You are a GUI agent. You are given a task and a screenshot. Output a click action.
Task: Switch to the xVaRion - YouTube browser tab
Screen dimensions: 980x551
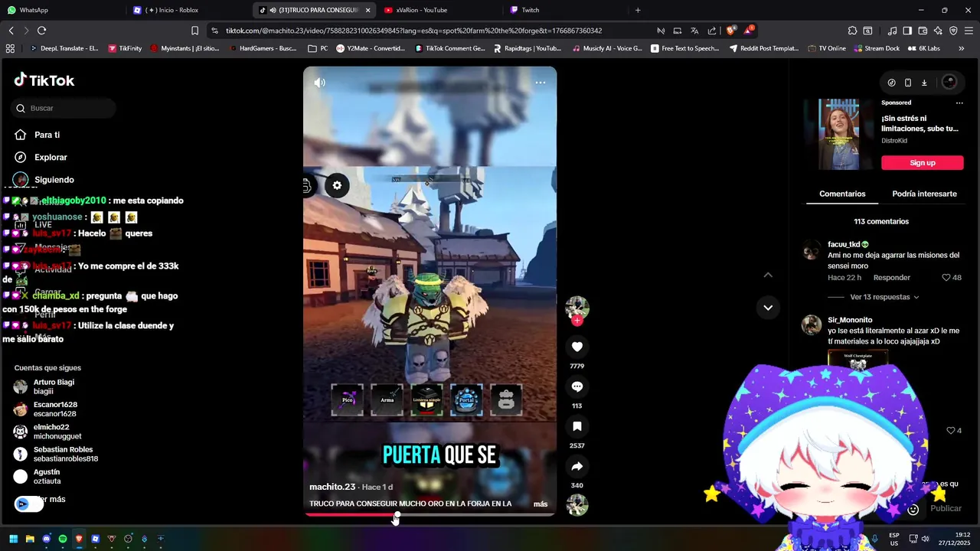pos(438,10)
